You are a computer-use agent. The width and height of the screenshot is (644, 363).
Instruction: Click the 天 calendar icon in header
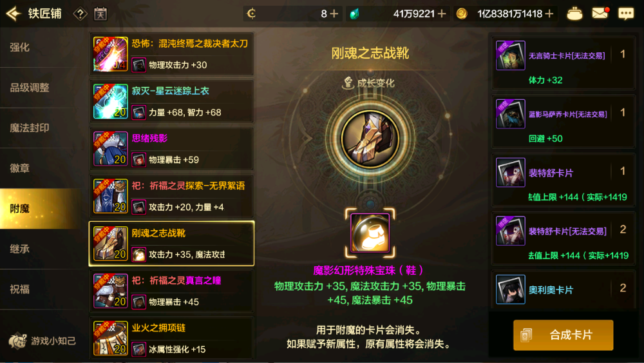tap(100, 14)
